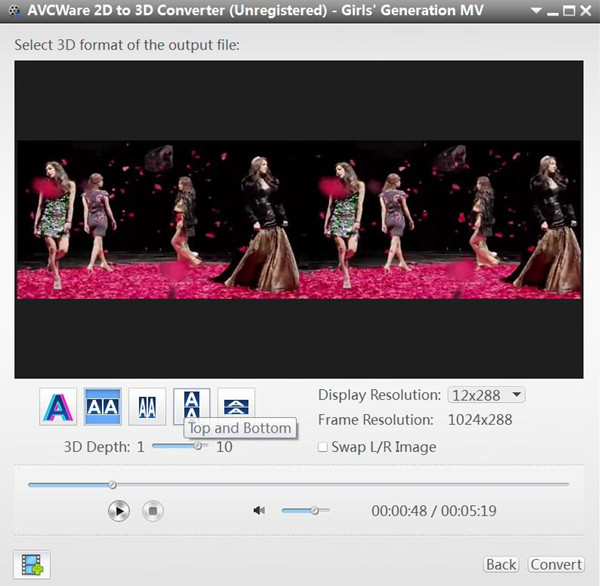Screen dimensions: 600x586
Task: Maximize the converter window
Action: pyautogui.click(x=569, y=11)
